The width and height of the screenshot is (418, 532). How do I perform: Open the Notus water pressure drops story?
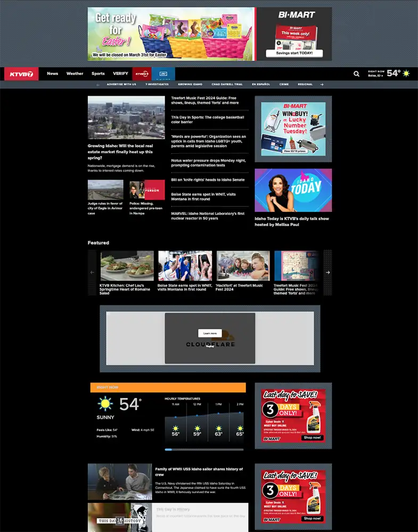pyautogui.click(x=208, y=163)
